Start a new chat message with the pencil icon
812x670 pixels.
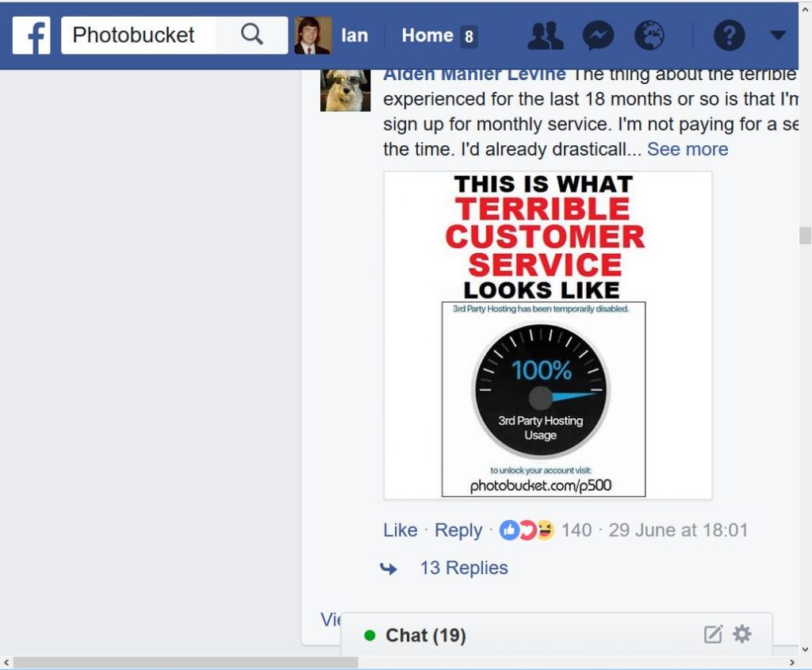click(712, 634)
